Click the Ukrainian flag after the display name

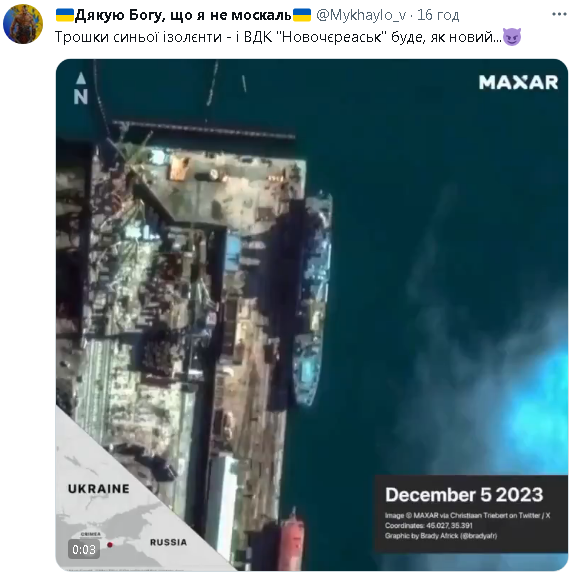[x=302, y=15]
